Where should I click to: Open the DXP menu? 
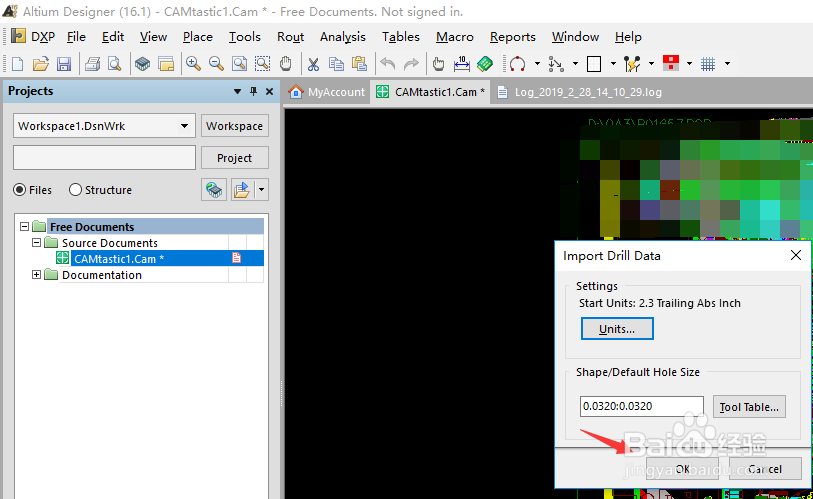click(43, 37)
